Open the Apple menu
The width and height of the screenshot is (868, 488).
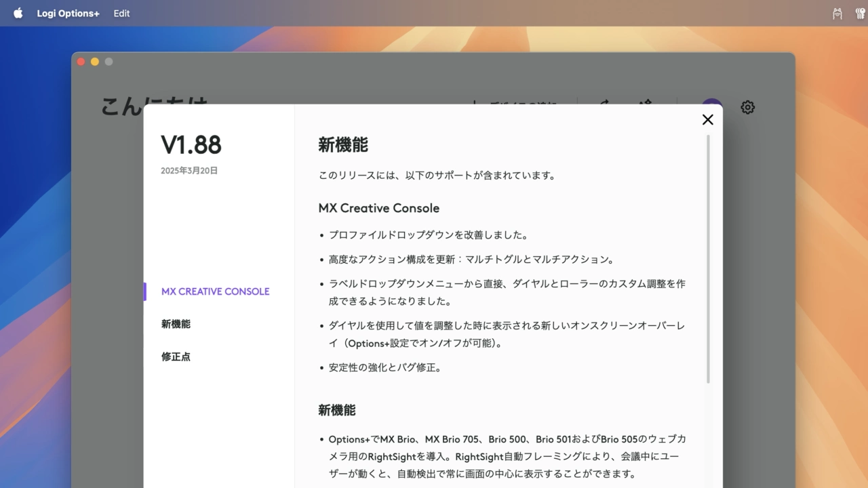18,14
